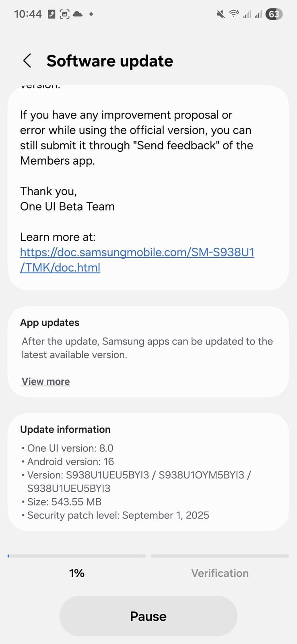
Task: Tap the Security patch level line
Action: (x=118, y=515)
